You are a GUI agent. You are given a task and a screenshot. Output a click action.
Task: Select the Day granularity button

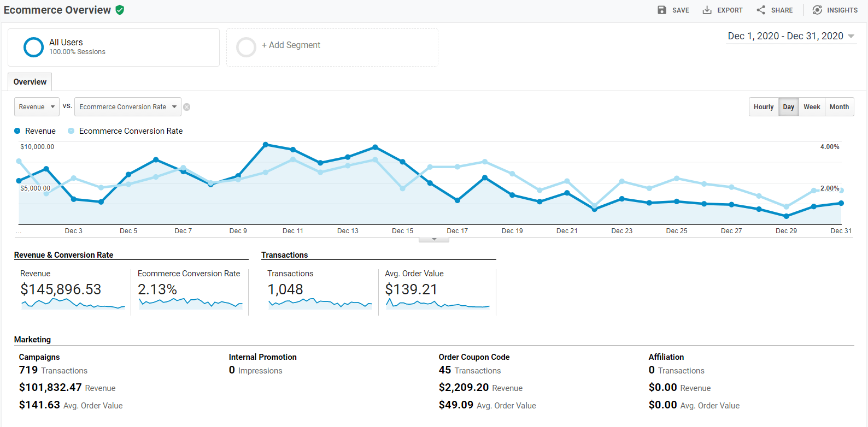[788, 107]
